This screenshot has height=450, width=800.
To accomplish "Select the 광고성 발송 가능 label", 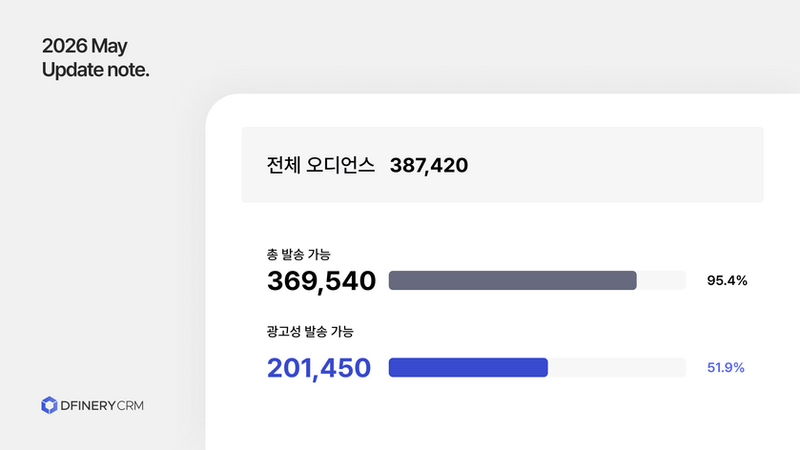I will tap(310, 332).
